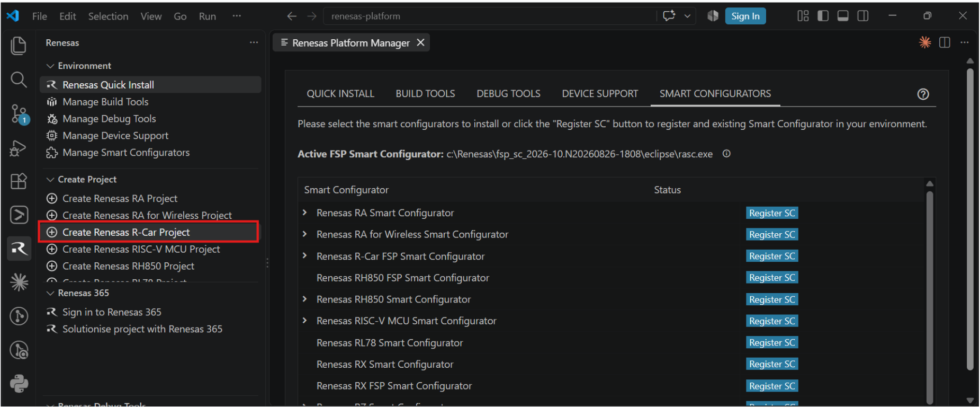The width and height of the screenshot is (980, 407).
Task: Toggle the secondary side bar layout icon
Action: point(863,16)
